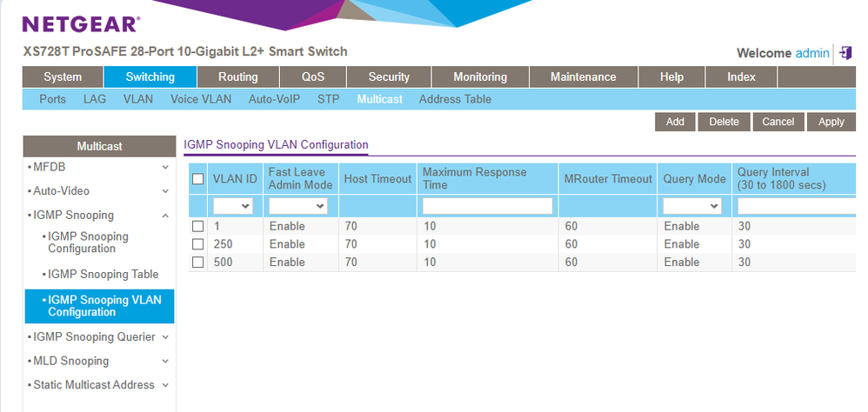
Task: Select the VLAN 250 row checkbox
Action: 198,244
